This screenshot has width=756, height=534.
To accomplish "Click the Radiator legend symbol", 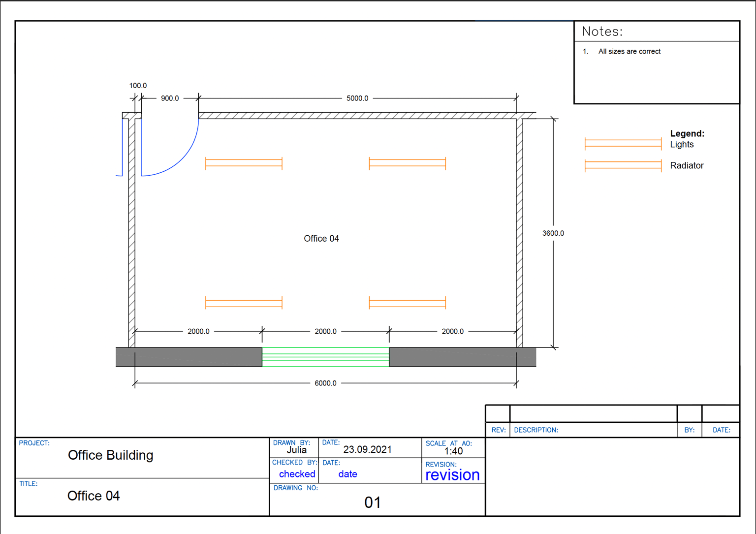I will coord(623,165).
